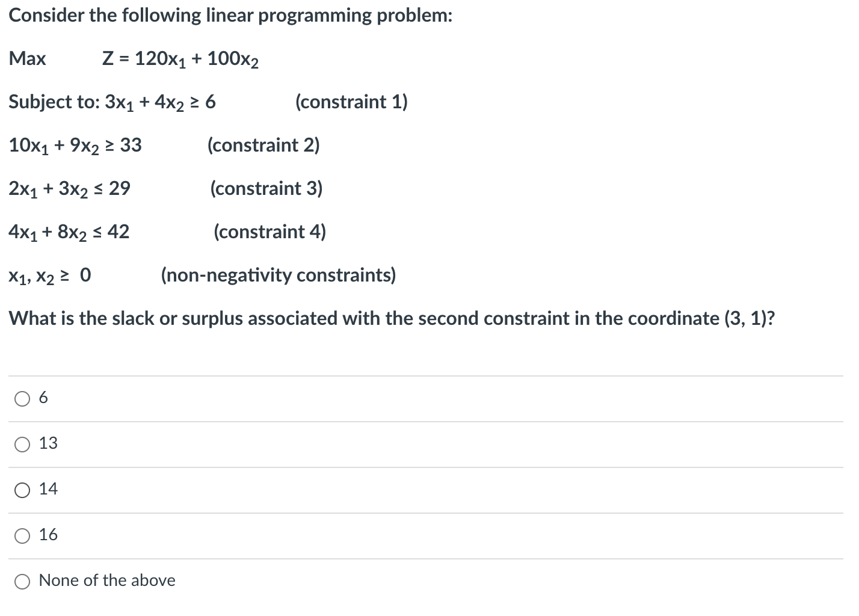
Task: Select the radio button for answer 16
Action: click(22, 535)
